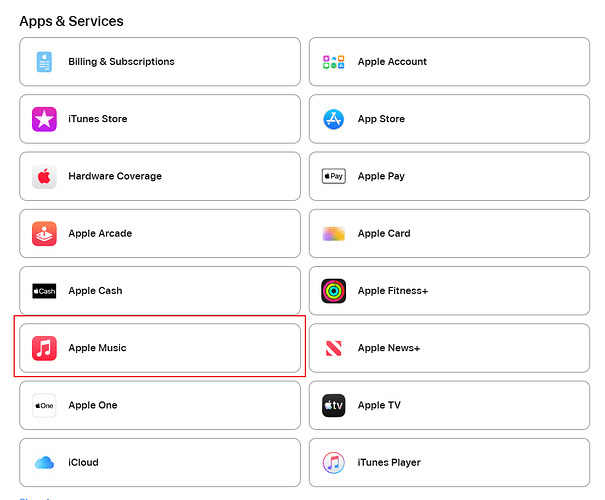Image resolution: width=605 pixels, height=500 pixels.
Task: Select the red Apple Hardware Coverage icon
Action: [44, 176]
